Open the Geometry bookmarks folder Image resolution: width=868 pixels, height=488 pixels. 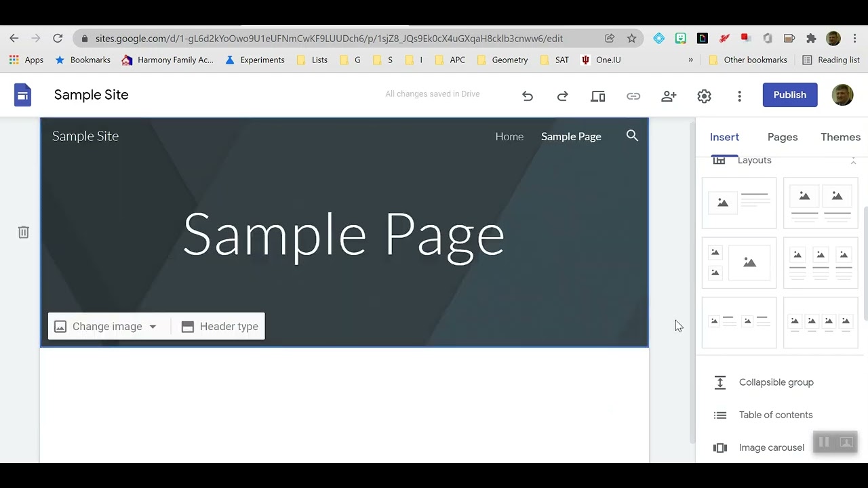pos(502,60)
